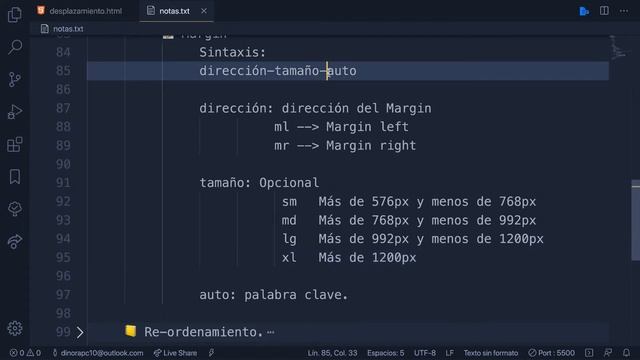Click the vertical scrollbar thumb
This screenshot has width=640, height=360.
(636, 220)
